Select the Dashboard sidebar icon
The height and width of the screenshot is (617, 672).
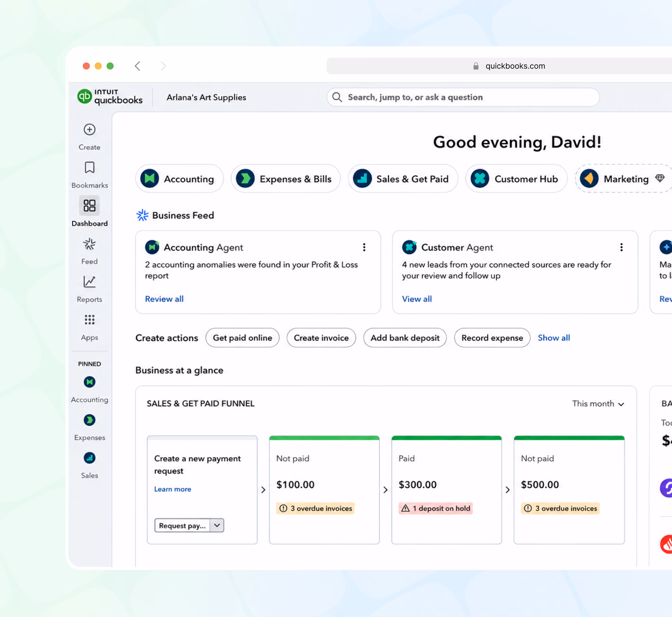pos(90,206)
